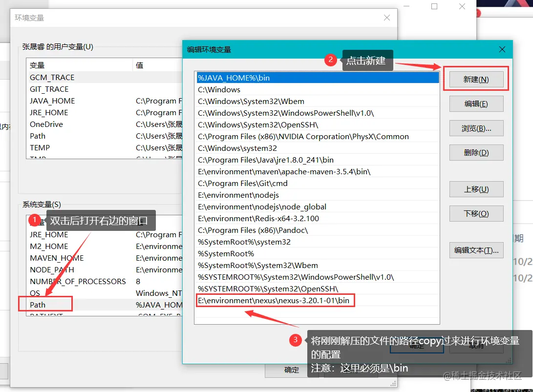Select %SYSTEMROOT% WindowsPowerShell v1.0 entry
This screenshot has width=533, height=392.
(318, 277)
